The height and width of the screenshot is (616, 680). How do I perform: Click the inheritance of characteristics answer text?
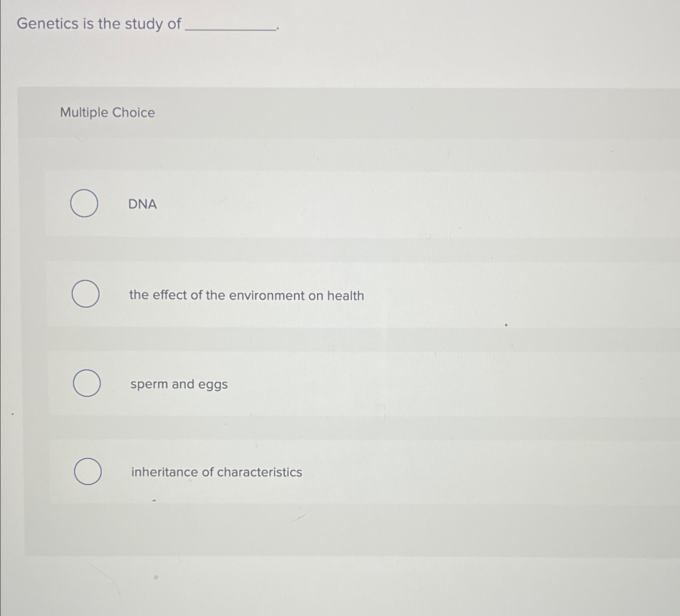pos(216,472)
